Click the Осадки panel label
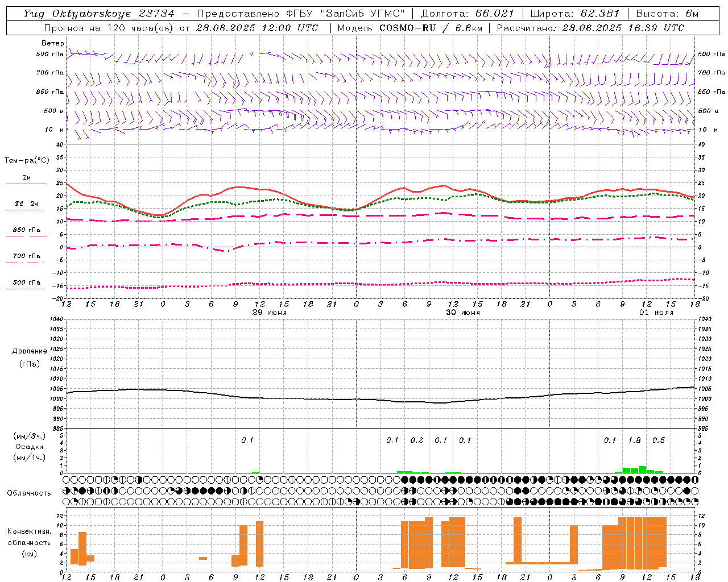Image resolution: width=728 pixels, height=582 pixels. click(30, 447)
